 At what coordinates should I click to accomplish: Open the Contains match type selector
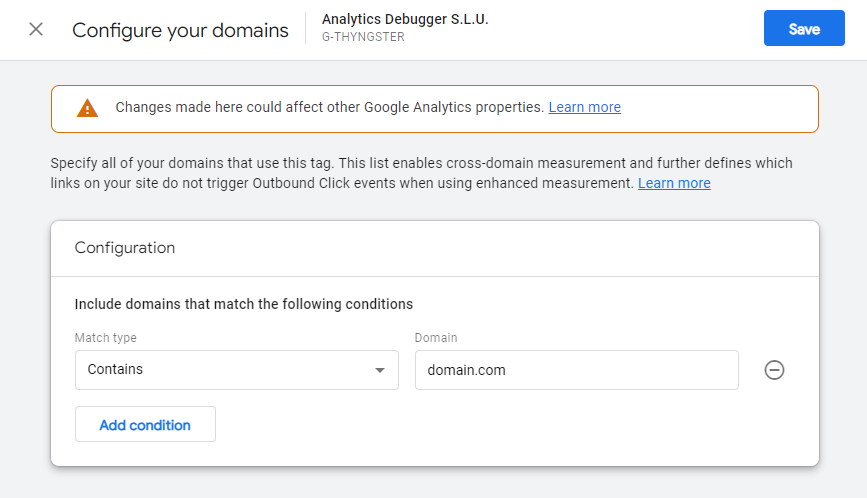(236, 370)
